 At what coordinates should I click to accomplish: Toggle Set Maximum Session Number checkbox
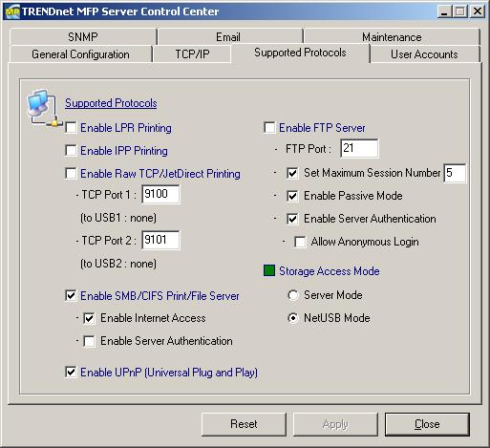[x=292, y=173]
